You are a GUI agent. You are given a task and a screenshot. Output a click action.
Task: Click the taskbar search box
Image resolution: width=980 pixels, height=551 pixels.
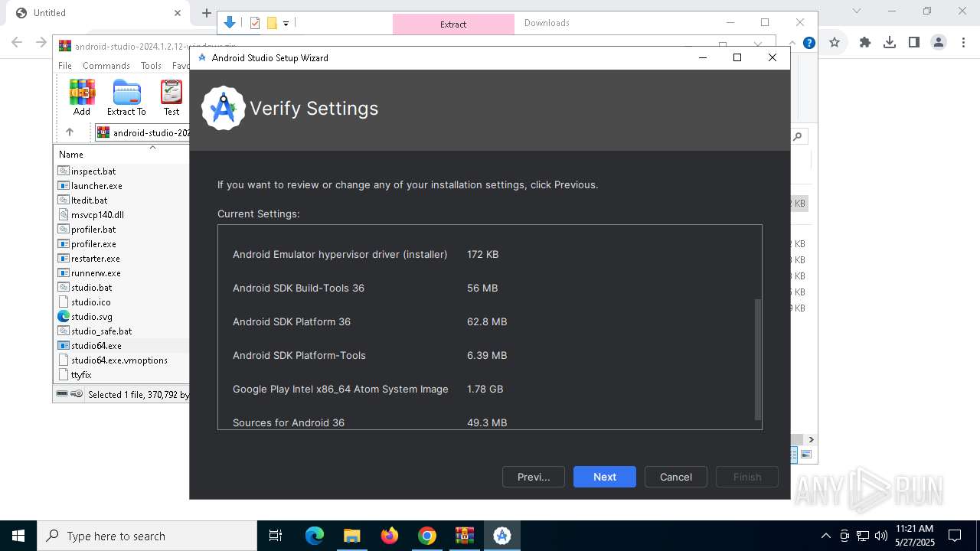[x=147, y=536]
